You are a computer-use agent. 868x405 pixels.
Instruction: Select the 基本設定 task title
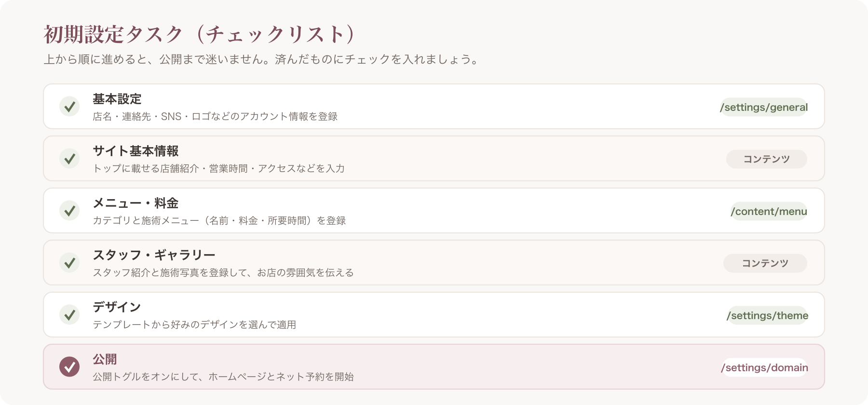117,99
